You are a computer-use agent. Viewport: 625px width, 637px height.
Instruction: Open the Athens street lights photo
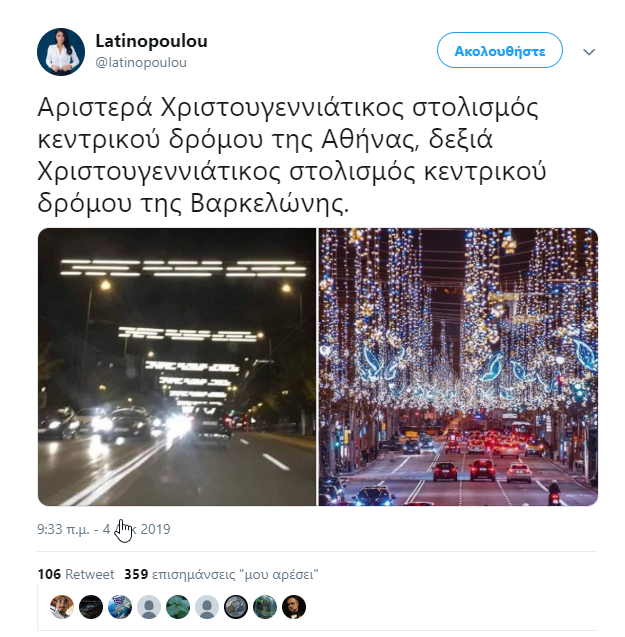point(177,367)
